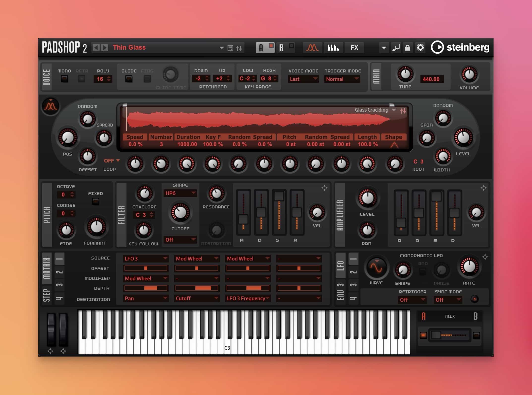Open the Voice Mode dropdown showing Last
532x395 pixels.
[x=304, y=79]
